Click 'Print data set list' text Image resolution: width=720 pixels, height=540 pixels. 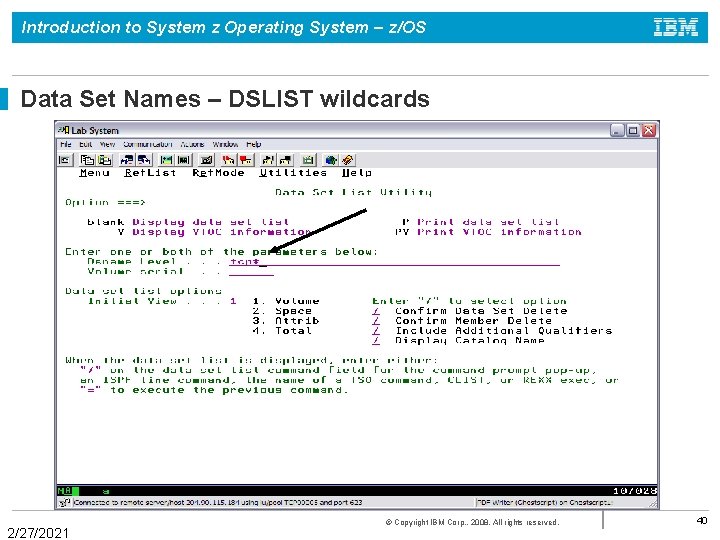(x=488, y=222)
